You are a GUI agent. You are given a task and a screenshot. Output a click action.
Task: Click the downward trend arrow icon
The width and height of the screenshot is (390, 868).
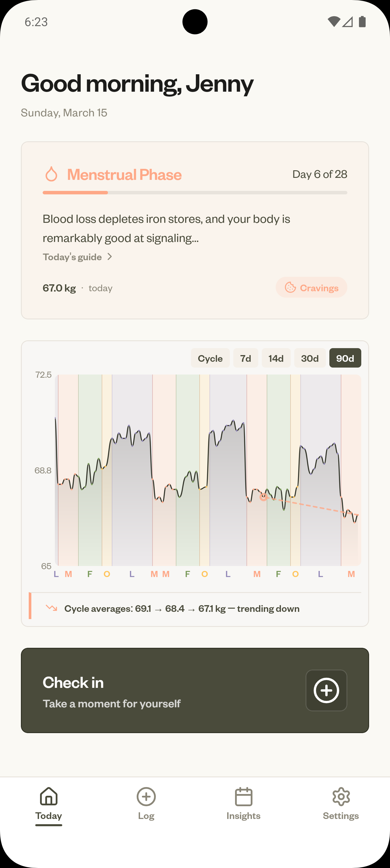(51, 609)
